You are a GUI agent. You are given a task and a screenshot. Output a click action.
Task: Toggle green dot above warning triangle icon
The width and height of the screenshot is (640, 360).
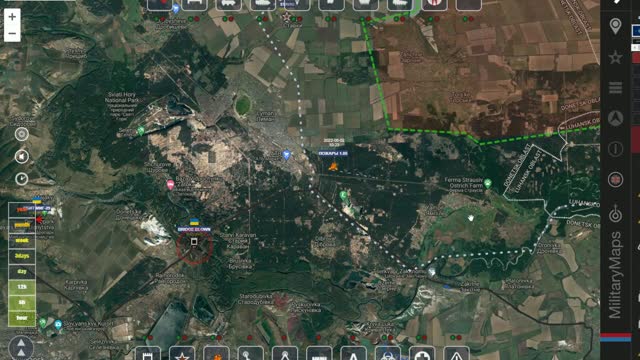tap(453, 338)
